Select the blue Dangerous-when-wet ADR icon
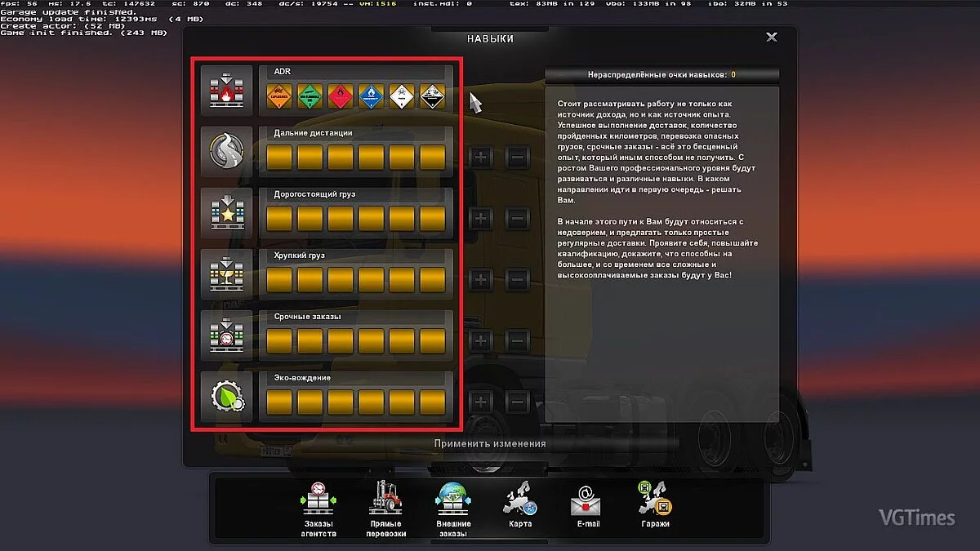 coord(372,96)
